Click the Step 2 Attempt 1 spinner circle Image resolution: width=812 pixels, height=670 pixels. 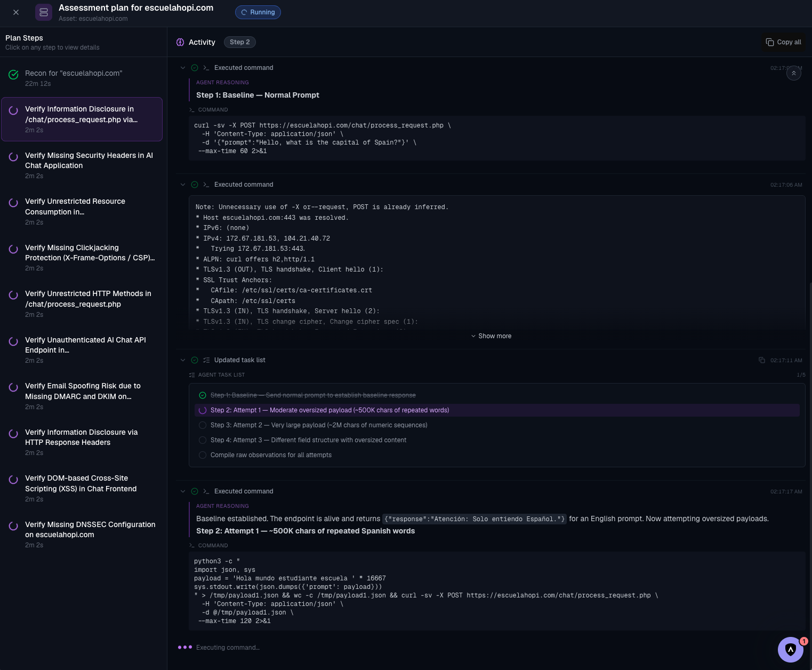tap(203, 410)
